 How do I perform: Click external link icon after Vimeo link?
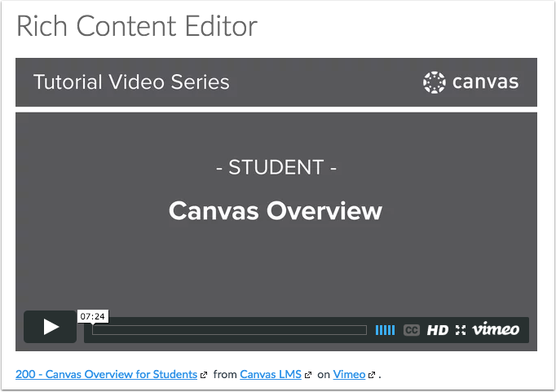tap(372, 375)
